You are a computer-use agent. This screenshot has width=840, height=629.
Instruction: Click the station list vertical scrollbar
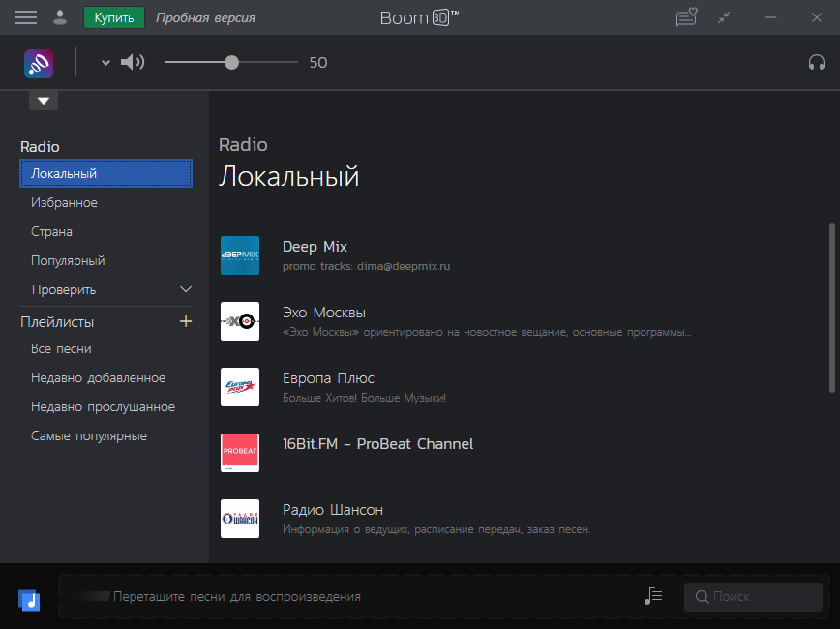click(x=832, y=308)
